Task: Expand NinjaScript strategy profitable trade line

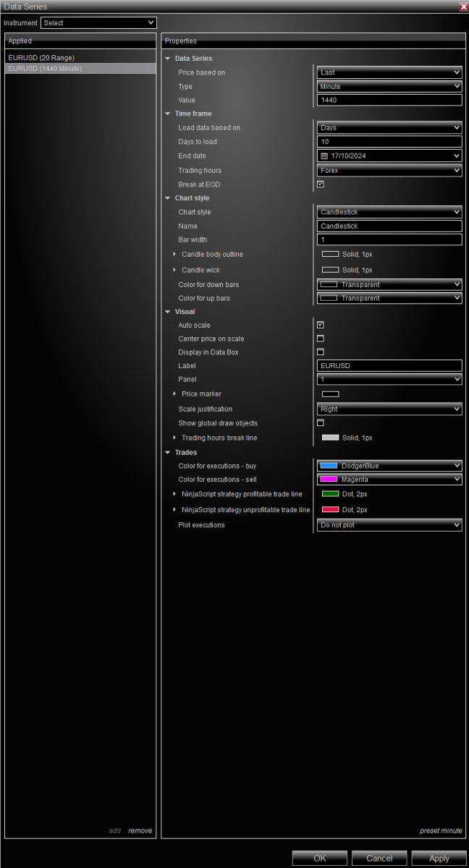Action: 174,494
